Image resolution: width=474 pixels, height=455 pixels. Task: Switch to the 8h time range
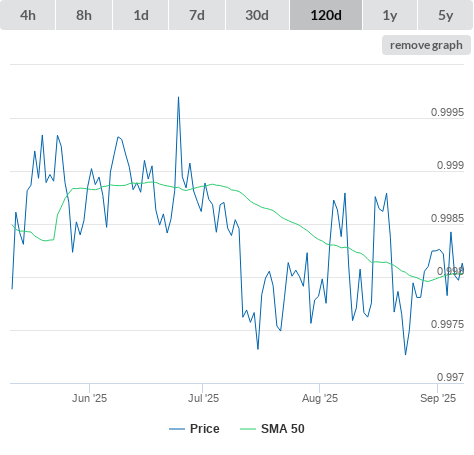84,15
